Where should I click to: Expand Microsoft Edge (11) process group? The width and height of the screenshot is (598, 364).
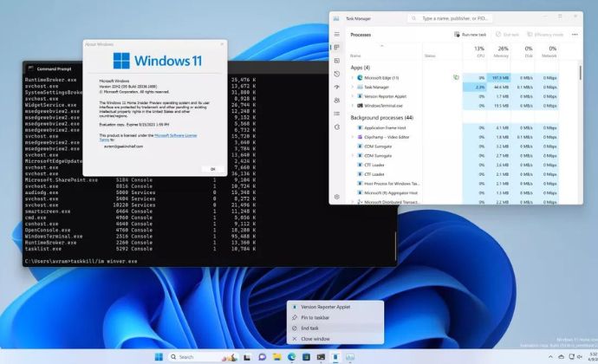353,77
